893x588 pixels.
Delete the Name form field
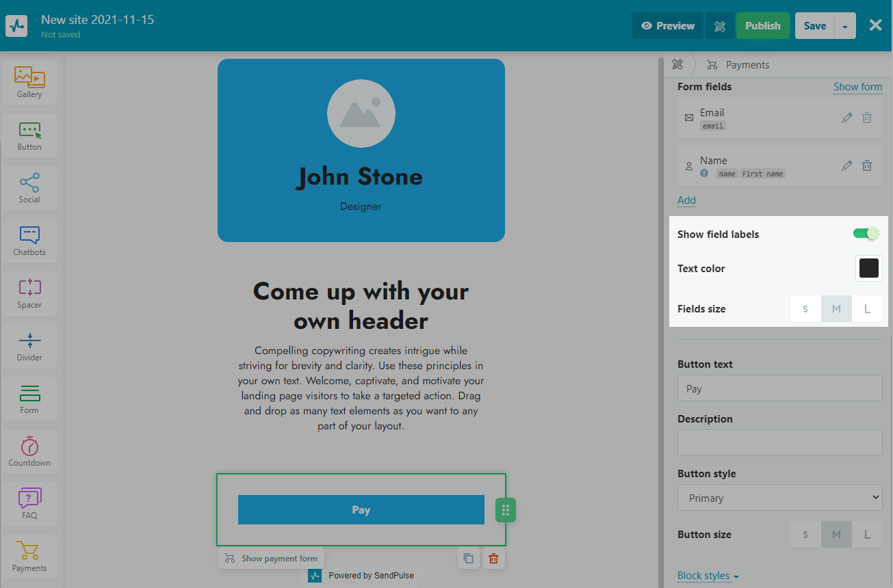pos(867,165)
